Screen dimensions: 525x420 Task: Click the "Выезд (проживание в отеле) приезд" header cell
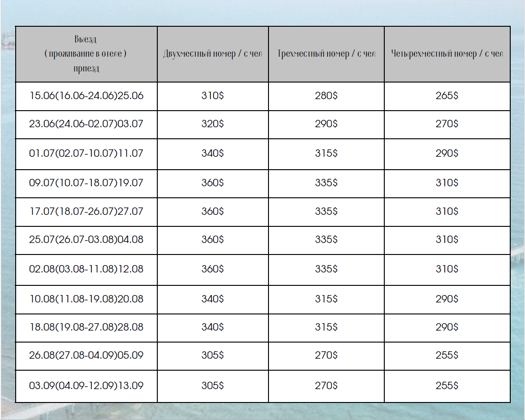pyautogui.click(x=86, y=54)
